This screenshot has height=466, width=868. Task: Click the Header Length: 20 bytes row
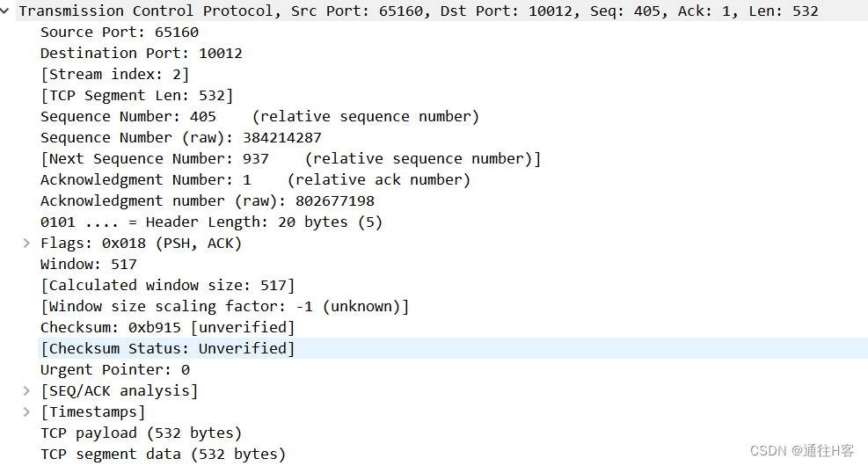211,222
